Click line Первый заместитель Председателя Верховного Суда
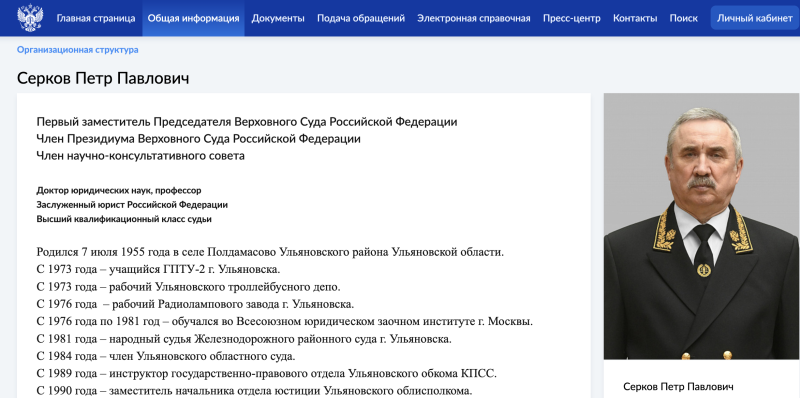The image size is (800, 398). coord(247,122)
